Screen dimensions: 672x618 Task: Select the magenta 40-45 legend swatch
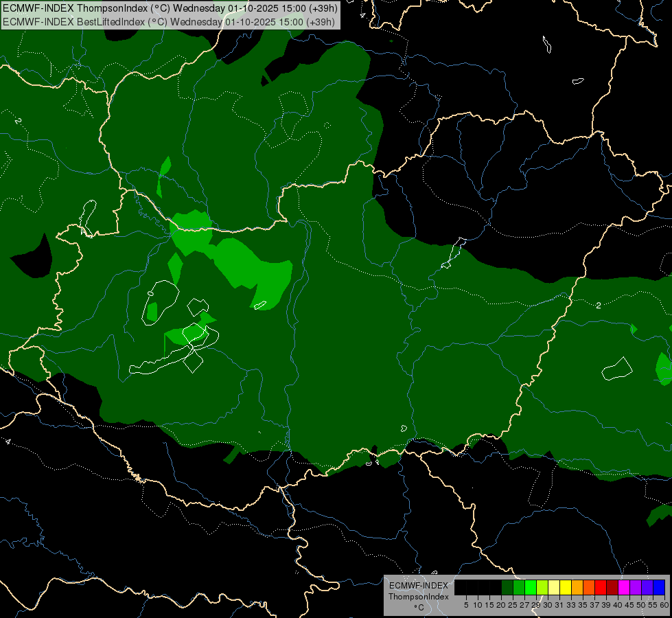point(624,587)
